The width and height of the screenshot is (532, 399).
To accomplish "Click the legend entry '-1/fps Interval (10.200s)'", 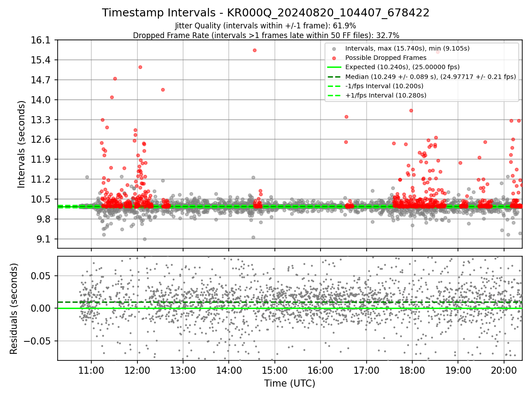I will 385,86.
